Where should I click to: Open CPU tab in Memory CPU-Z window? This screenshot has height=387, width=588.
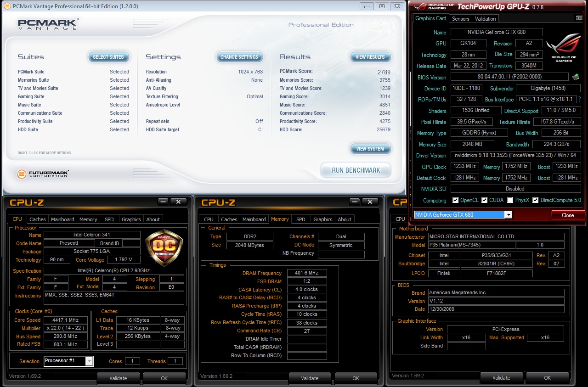209,219
